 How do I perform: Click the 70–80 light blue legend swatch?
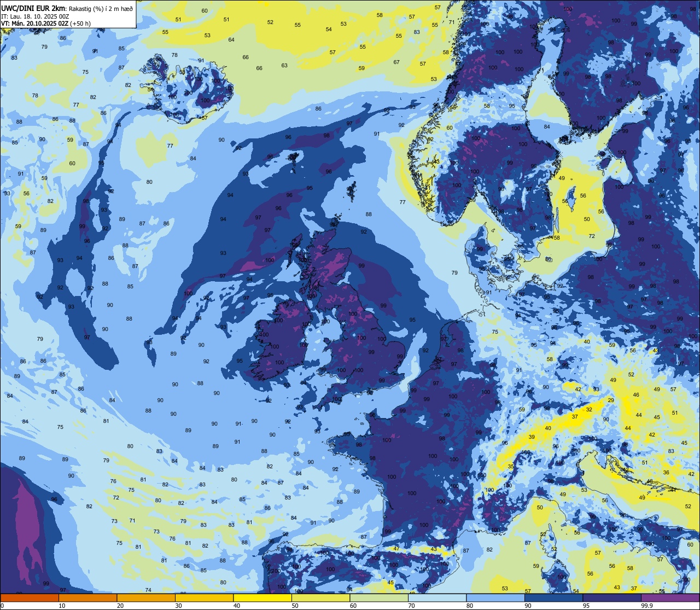(437, 598)
